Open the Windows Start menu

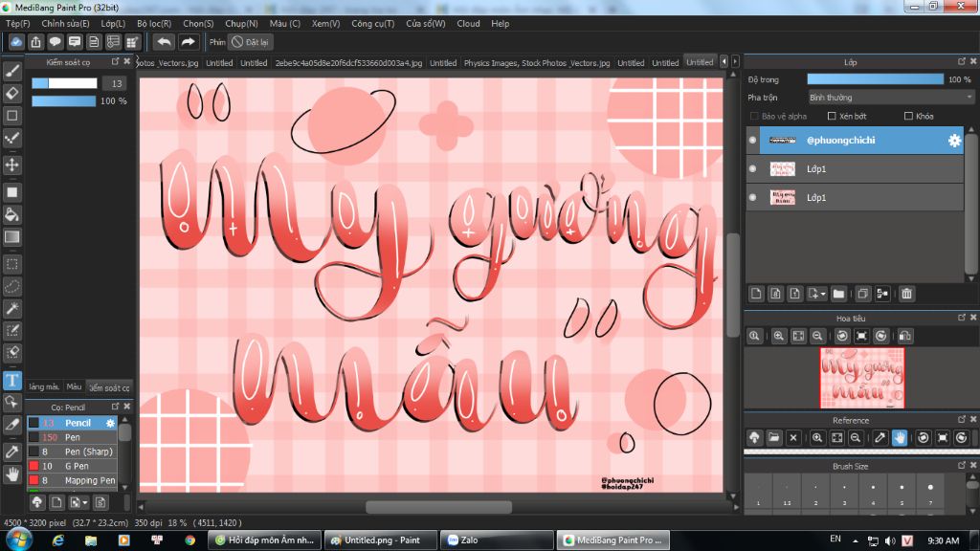(x=18, y=540)
